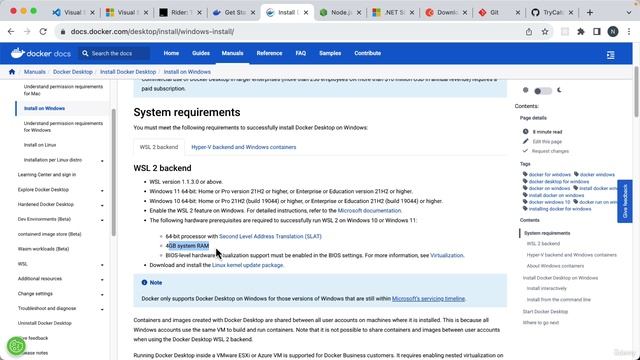Click the cookie preferences icon
This screenshot has width=640, height=360.
pyautogui.click(x=16, y=346)
